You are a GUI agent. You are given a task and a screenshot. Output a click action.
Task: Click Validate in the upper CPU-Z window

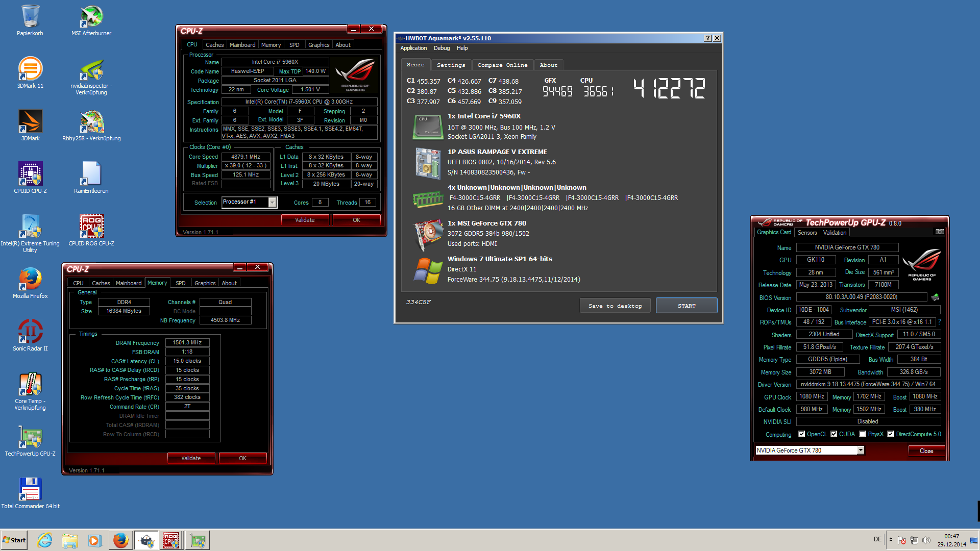point(305,220)
